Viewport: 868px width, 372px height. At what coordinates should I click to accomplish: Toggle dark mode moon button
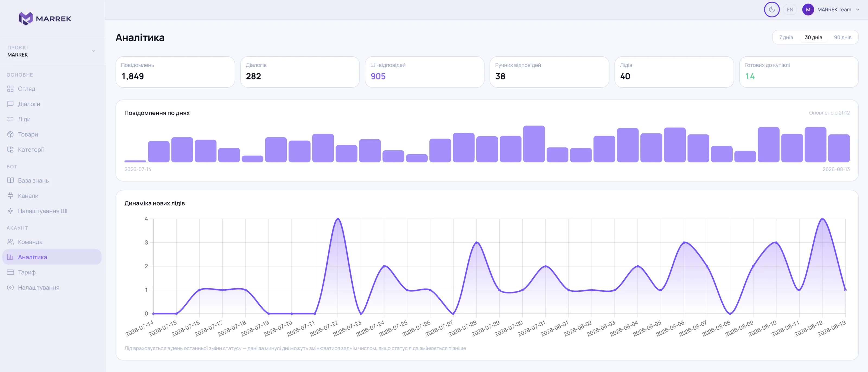pyautogui.click(x=772, y=9)
